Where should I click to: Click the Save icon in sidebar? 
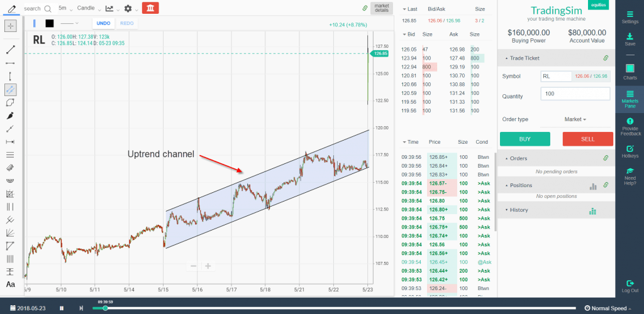tap(630, 40)
